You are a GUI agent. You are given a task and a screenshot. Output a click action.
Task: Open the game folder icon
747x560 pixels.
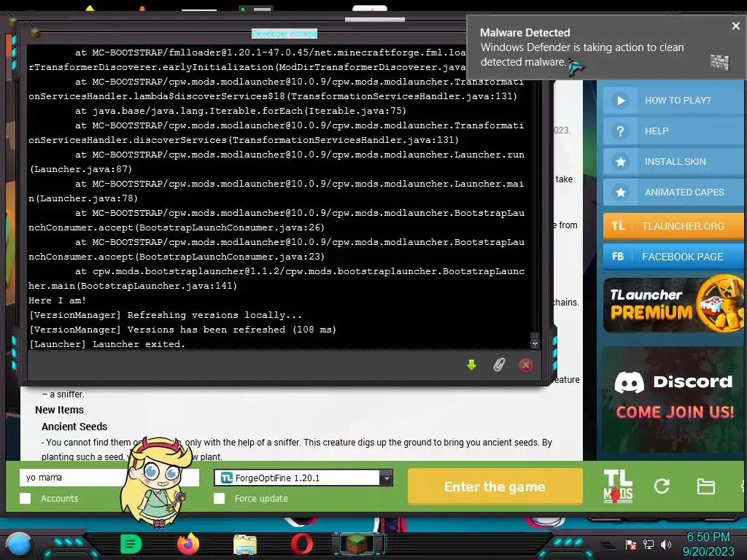click(x=705, y=486)
